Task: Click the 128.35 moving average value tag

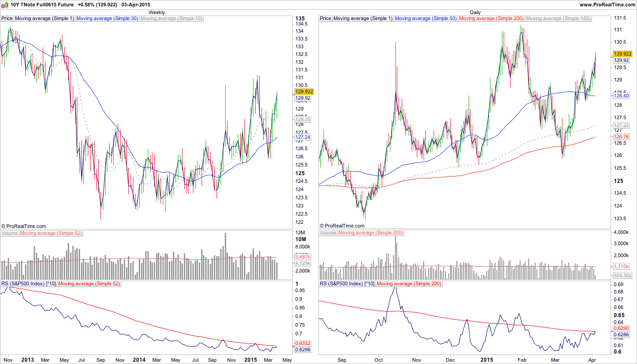Action: pyautogui.click(x=303, y=119)
